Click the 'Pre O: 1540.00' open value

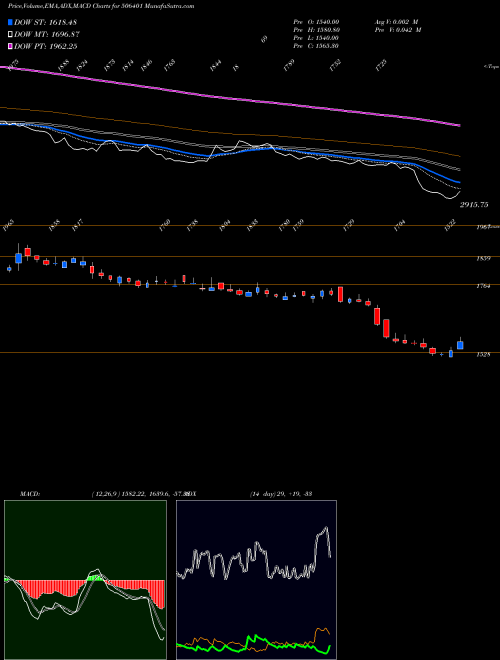pos(316,22)
